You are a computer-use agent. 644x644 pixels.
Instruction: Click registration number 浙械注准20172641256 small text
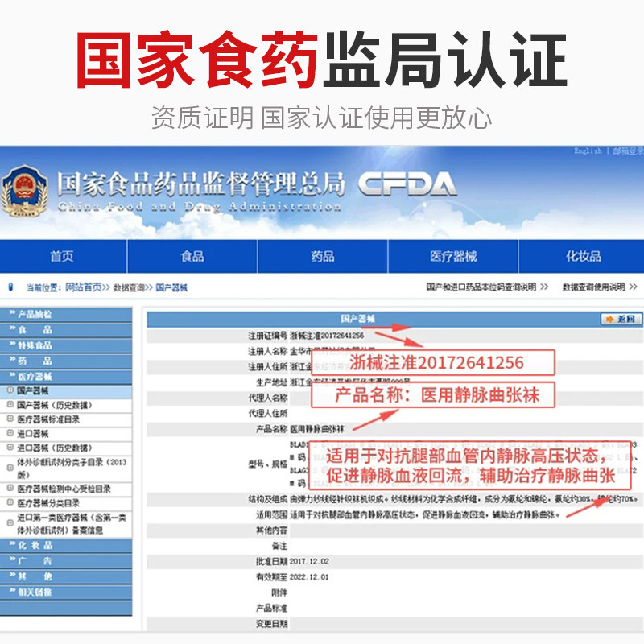[x=327, y=336]
